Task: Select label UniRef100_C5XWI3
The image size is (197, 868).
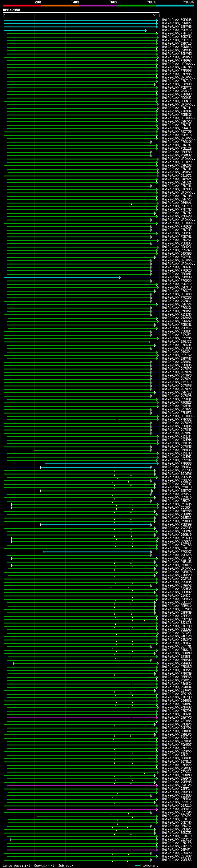Action: pos(177,487)
